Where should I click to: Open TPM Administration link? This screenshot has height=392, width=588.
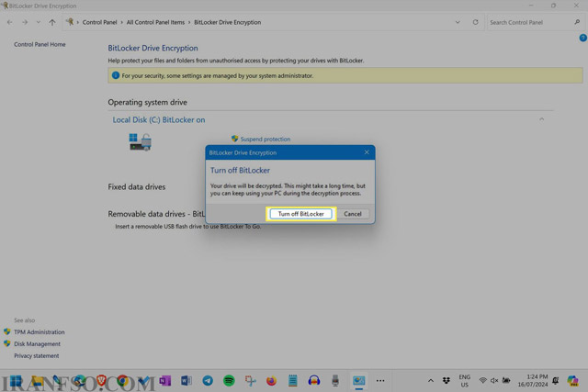[x=40, y=332]
